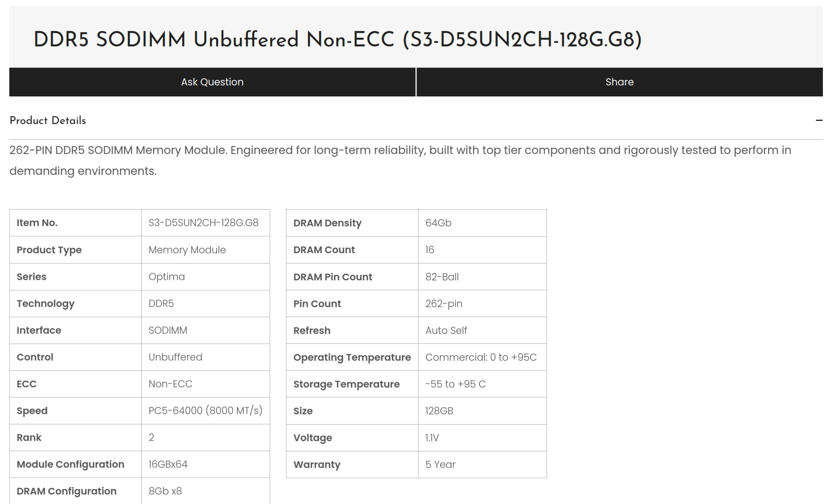
Task: Click the product description paragraph
Action: [400, 160]
